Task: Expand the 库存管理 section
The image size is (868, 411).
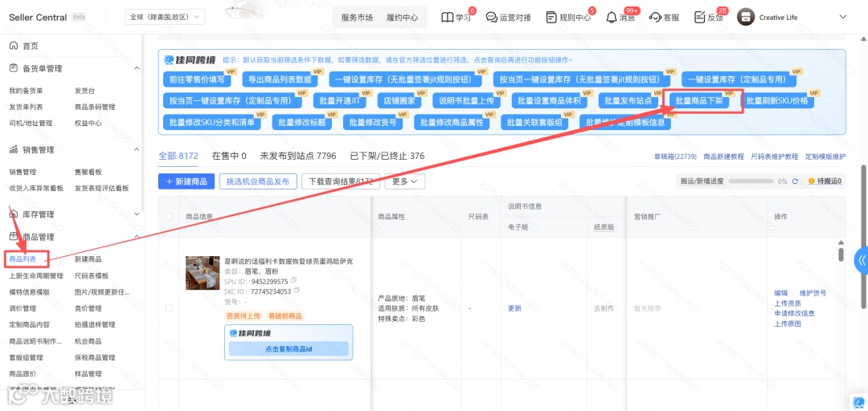Action: click(x=137, y=214)
